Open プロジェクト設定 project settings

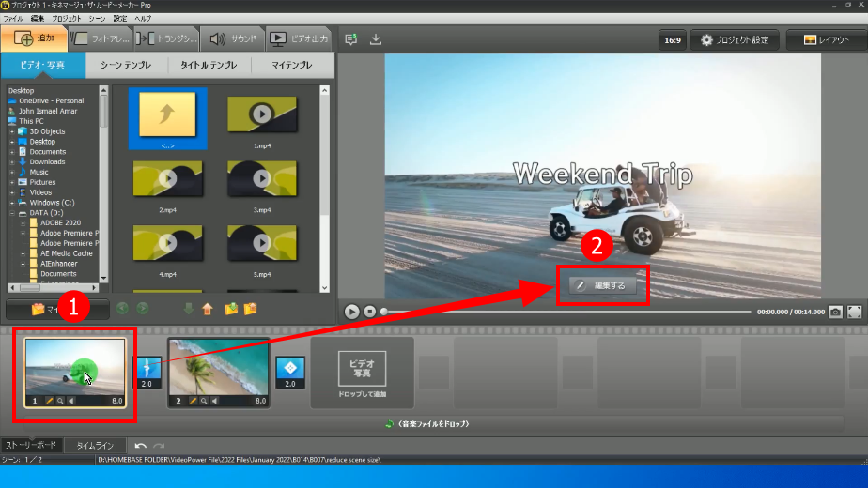tap(736, 39)
